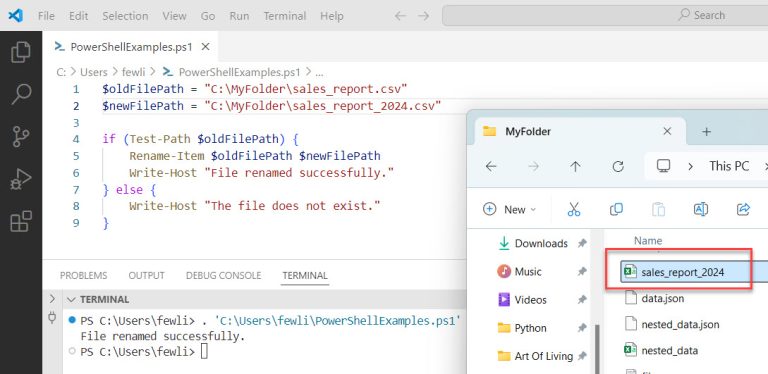Open the File menu
This screenshot has height=374, width=768.
pyautogui.click(x=46, y=16)
